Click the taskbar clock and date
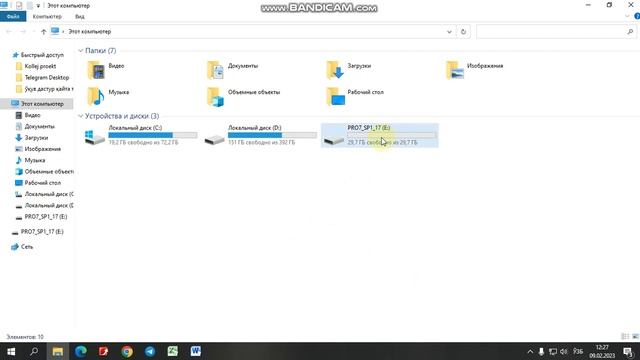Screen dimensions: 640x360 [x=602, y=351]
